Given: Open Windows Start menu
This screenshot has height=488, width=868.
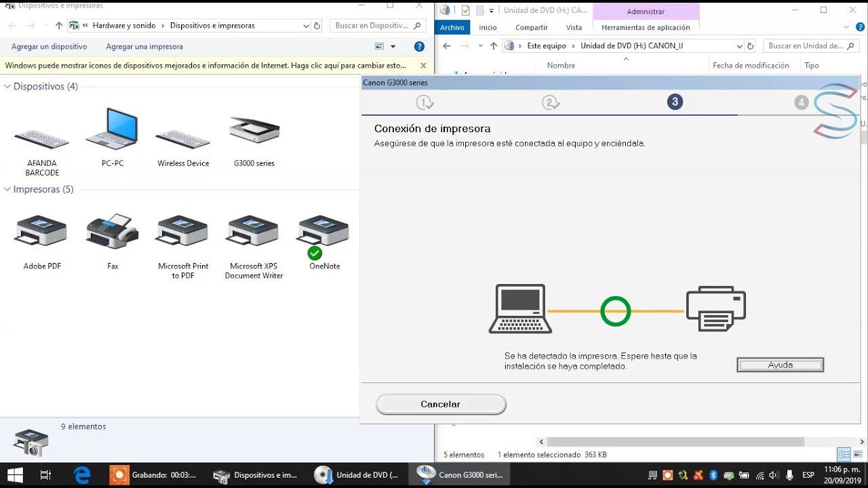Looking at the screenshot, I should click(x=15, y=475).
